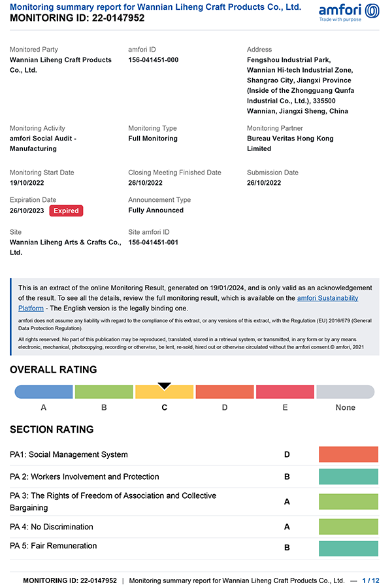Screen dimensions: 392x587
Task: Select the blue A overall rating segment
Action: tap(43, 392)
